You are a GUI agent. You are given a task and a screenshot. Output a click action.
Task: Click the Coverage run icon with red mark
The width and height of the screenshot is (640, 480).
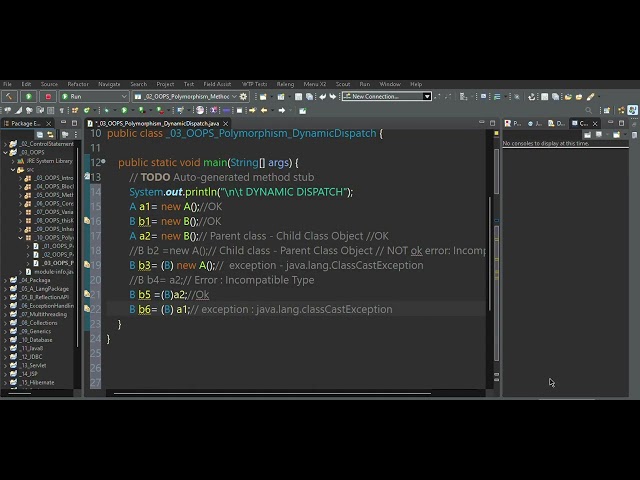[141, 110]
